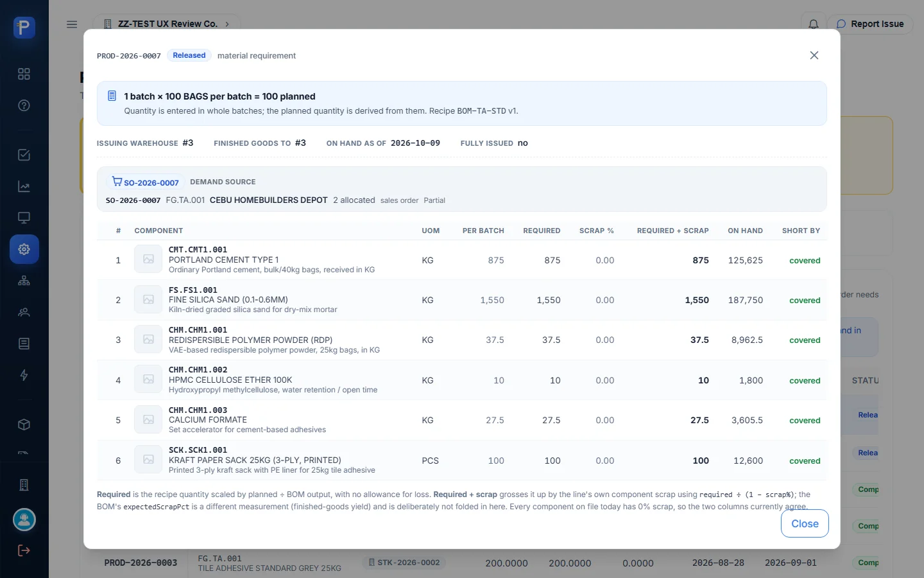The width and height of the screenshot is (924, 578).
Task: Click the component code FS.FS1.001
Action: [193, 290]
